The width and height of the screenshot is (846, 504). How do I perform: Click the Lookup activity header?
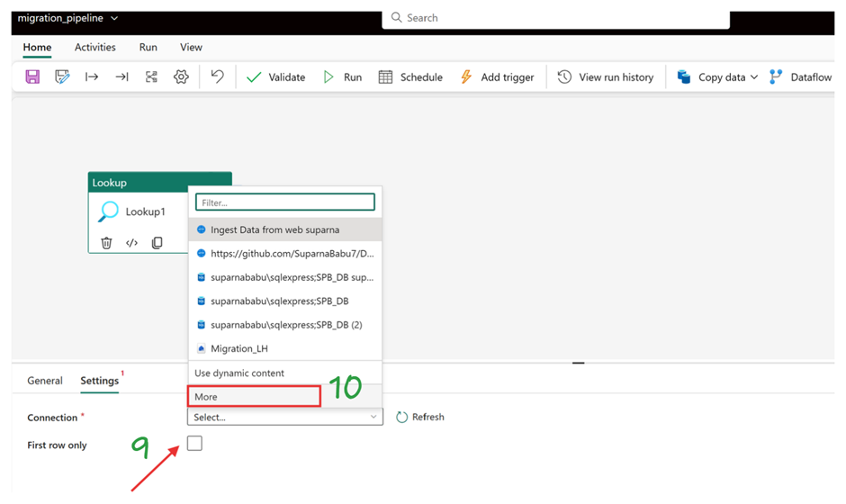[x=159, y=183]
